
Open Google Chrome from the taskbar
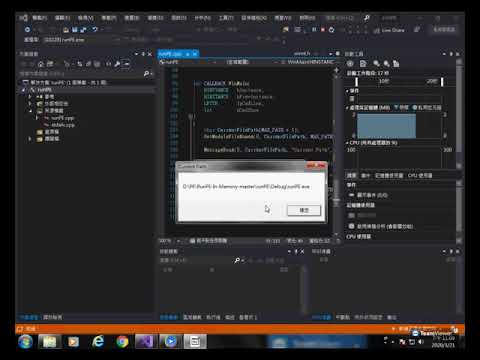click(x=122, y=342)
